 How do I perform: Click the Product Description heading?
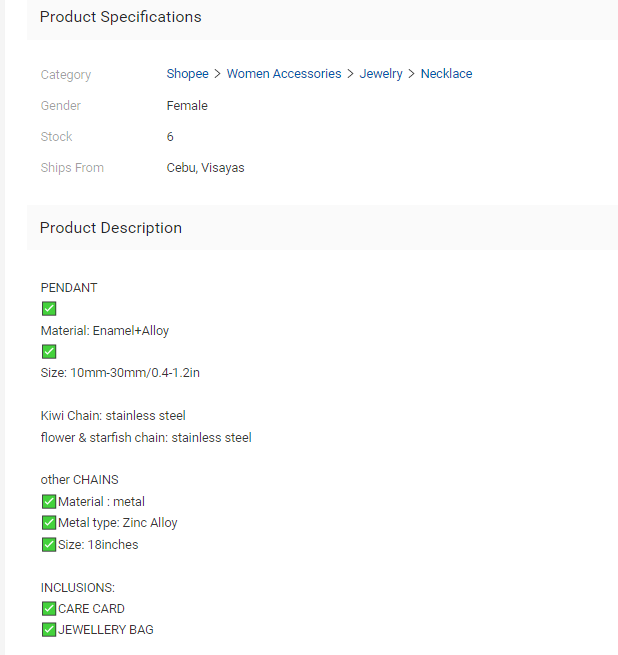coord(111,228)
